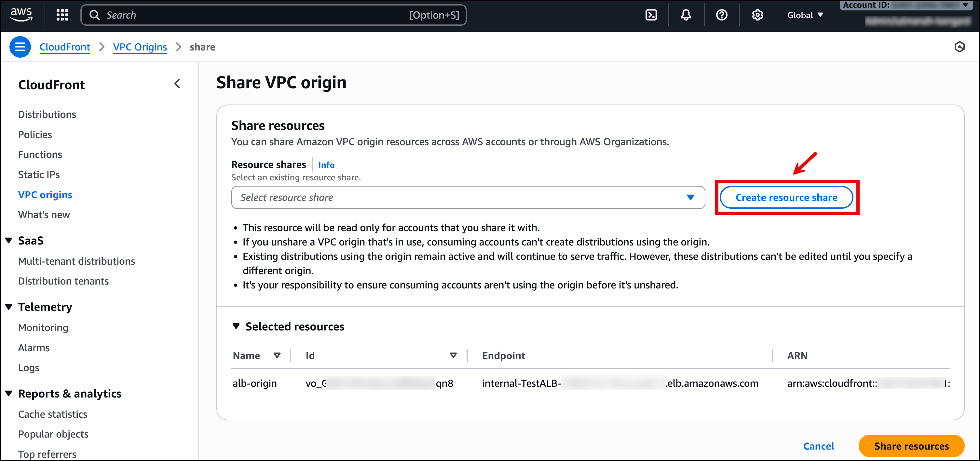Go to Static IPs page
The height and width of the screenshot is (461, 980).
39,175
